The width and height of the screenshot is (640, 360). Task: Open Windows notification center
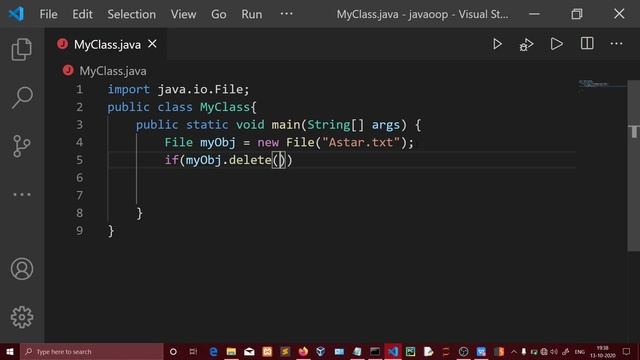click(627, 351)
